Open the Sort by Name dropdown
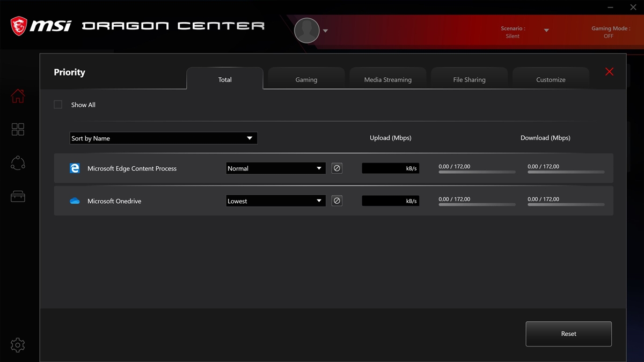644x362 pixels. click(x=164, y=138)
